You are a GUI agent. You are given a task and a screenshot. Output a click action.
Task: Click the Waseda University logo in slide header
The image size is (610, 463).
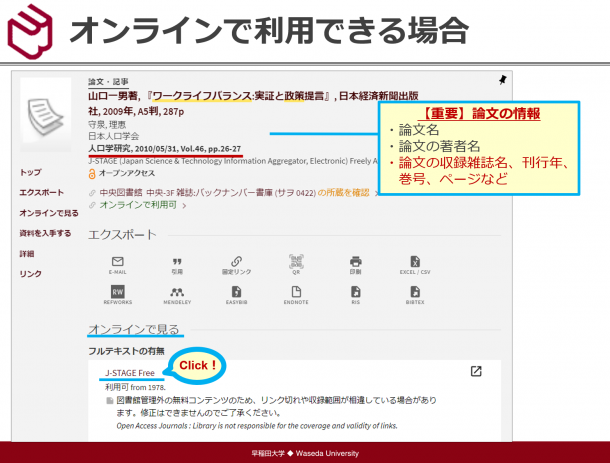click(30, 31)
